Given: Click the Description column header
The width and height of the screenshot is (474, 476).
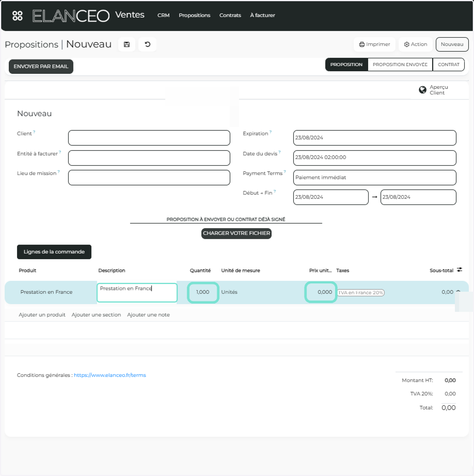Looking at the screenshot, I should pyautogui.click(x=112, y=271).
